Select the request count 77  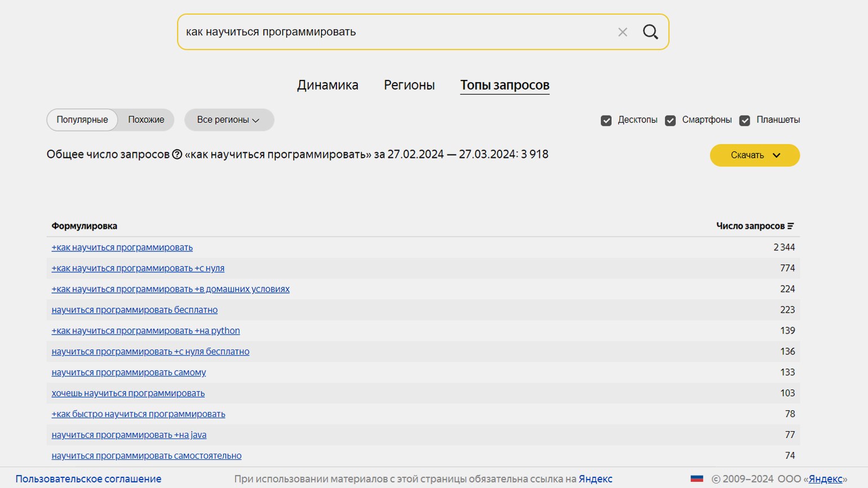tap(790, 435)
